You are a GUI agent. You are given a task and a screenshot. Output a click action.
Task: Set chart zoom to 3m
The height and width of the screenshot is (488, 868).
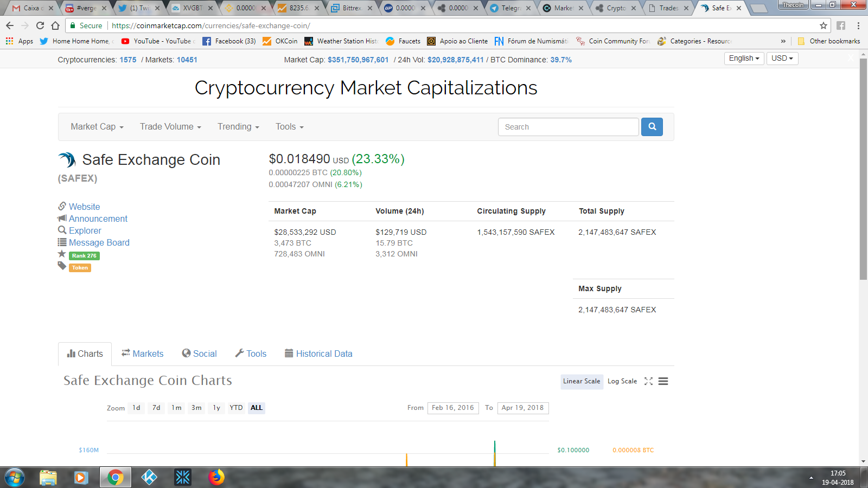[196, 408]
